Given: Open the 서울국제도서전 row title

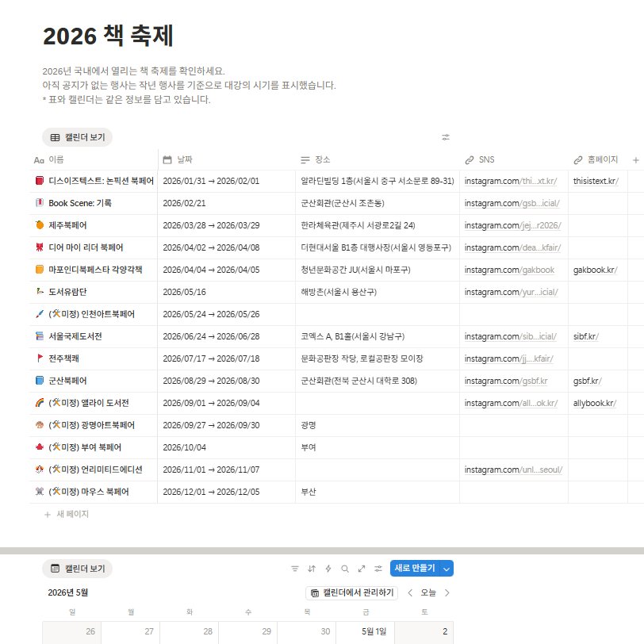Looking at the screenshot, I should click(x=75, y=336).
